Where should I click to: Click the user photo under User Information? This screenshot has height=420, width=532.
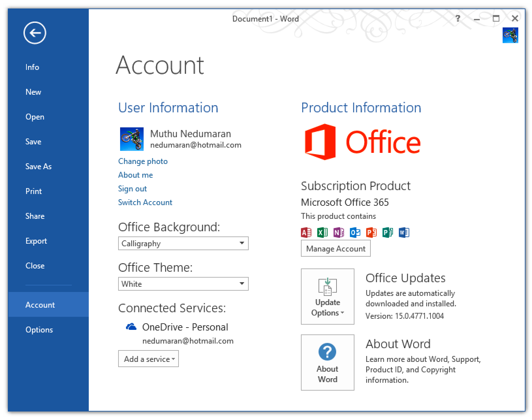pyautogui.click(x=132, y=139)
